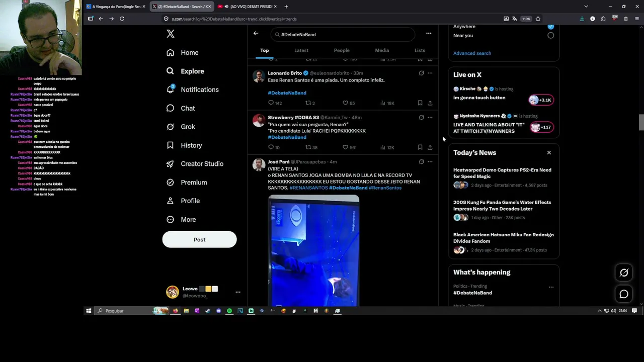The width and height of the screenshot is (644, 362).
Task: Close the Today's News panel
Action: pos(549,152)
